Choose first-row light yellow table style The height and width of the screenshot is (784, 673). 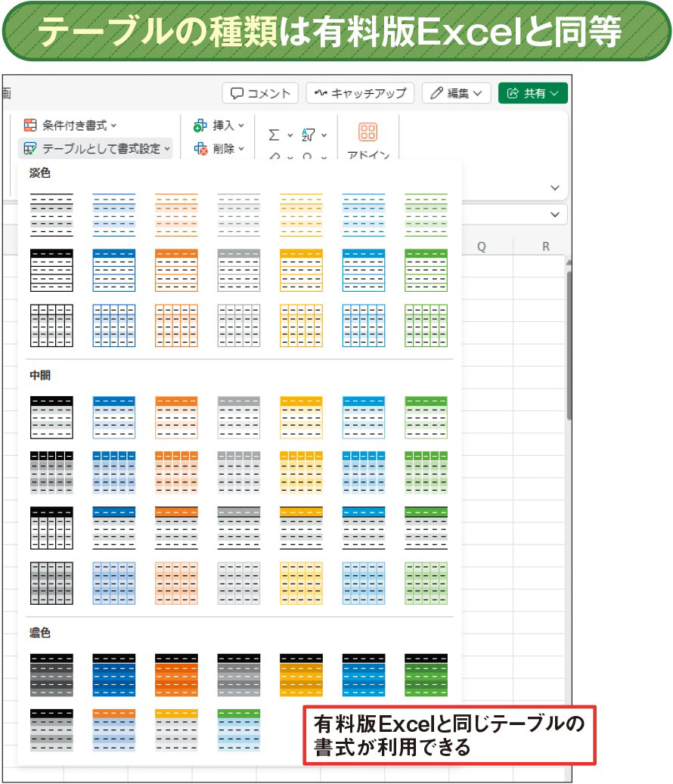click(301, 215)
